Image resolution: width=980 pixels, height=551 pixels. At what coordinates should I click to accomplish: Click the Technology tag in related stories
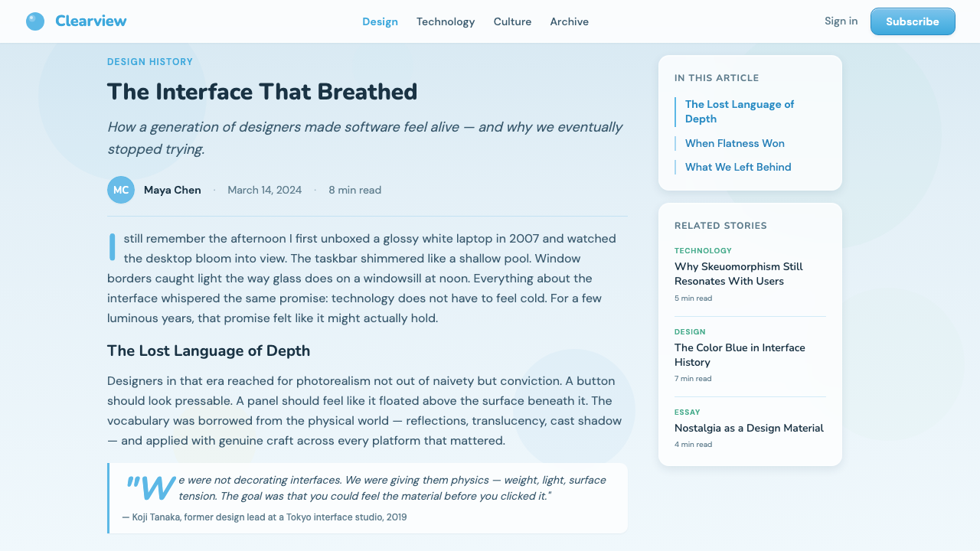click(703, 251)
